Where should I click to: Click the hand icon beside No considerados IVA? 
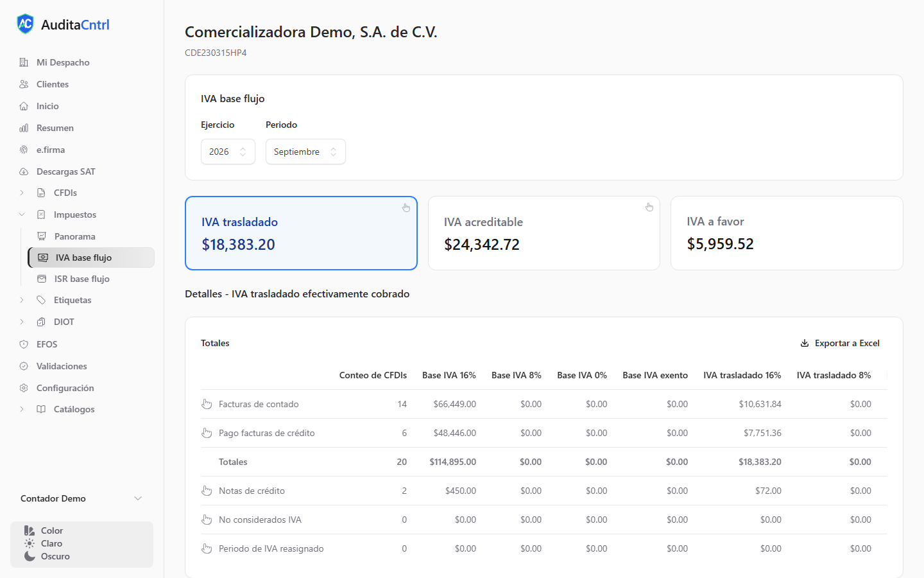click(207, 520)
